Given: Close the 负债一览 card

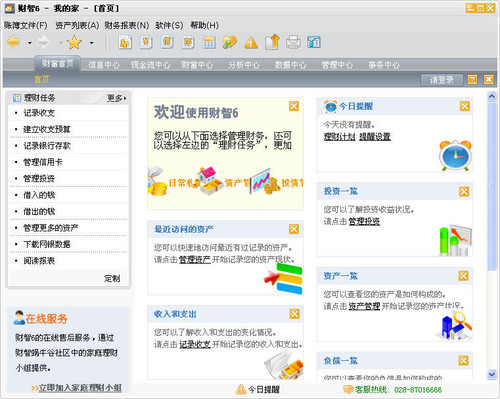Looking at the screenshot, I should pos(463,360).
